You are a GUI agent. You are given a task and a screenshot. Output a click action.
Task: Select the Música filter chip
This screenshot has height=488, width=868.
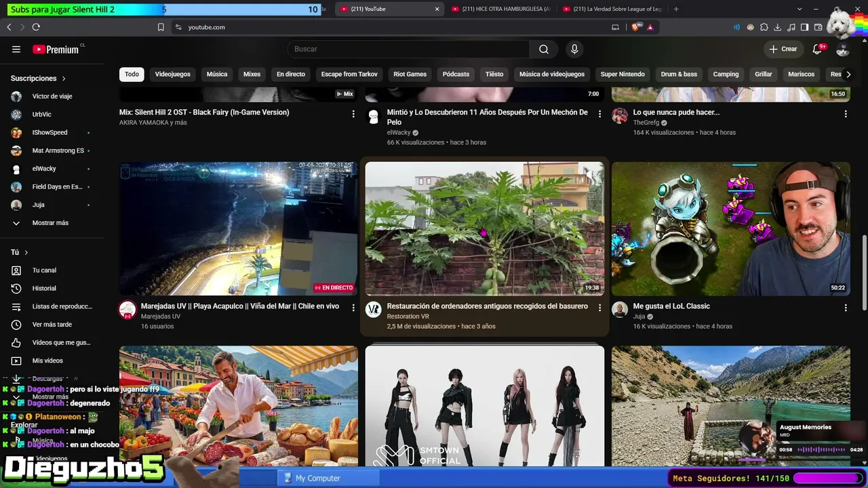(x=217, y=75)
